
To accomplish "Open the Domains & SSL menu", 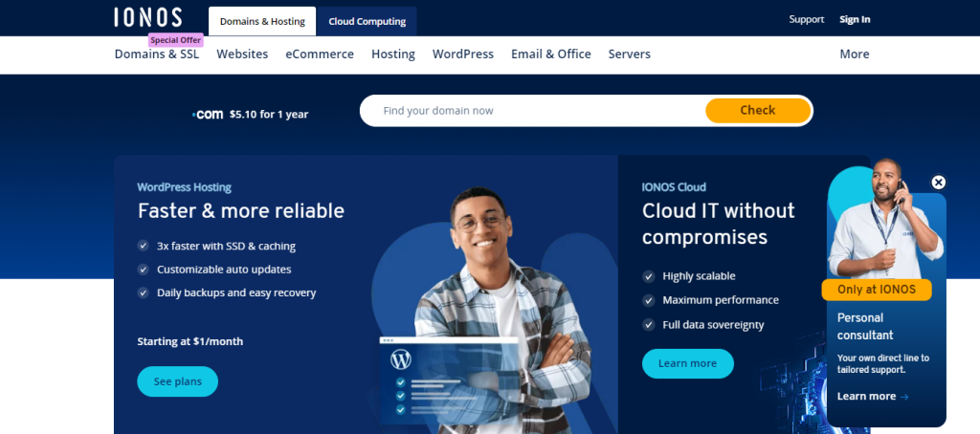I will pos(157,54).
